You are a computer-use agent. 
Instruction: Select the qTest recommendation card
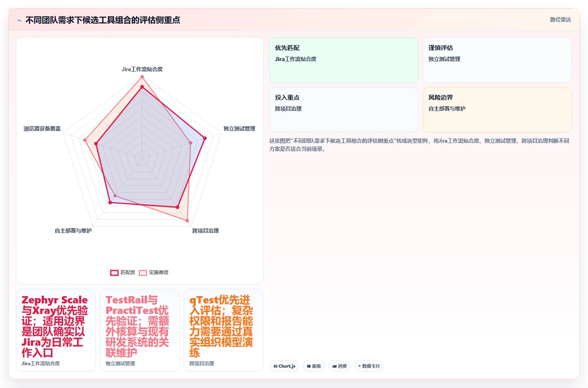tap(224, 330)
